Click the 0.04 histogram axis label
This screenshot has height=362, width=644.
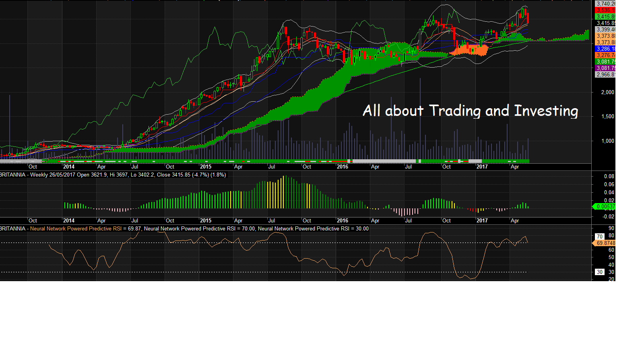pyautogui.click(x=609, y=193)
